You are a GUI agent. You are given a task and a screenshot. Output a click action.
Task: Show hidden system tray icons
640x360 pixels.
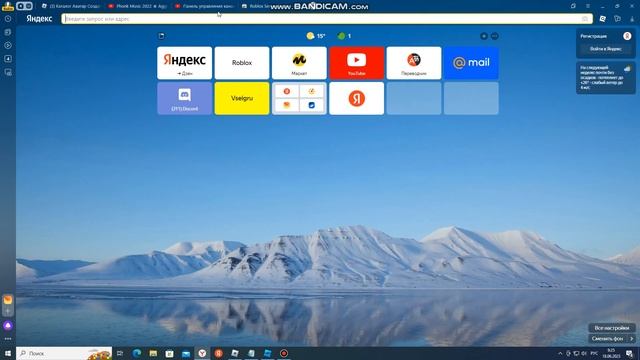pyautogui.click(x=560, y=353)
